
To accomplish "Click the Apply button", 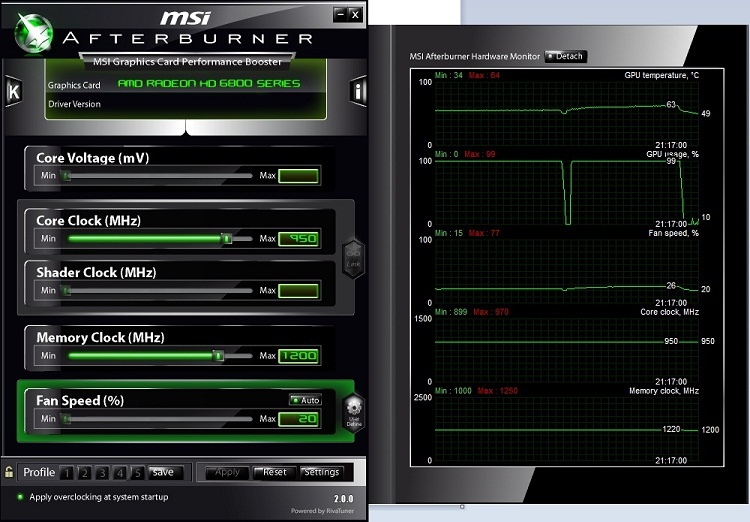I will [227, 473].
